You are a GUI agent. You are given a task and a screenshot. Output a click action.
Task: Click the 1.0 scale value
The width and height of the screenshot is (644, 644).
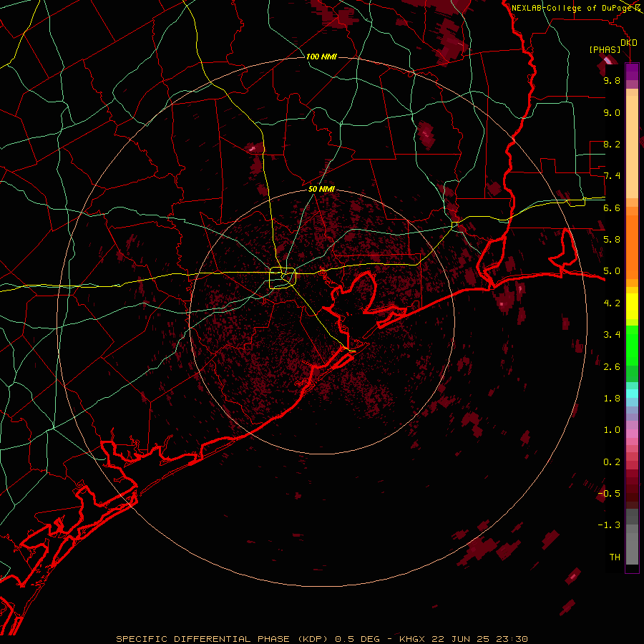tap(612, 430)
